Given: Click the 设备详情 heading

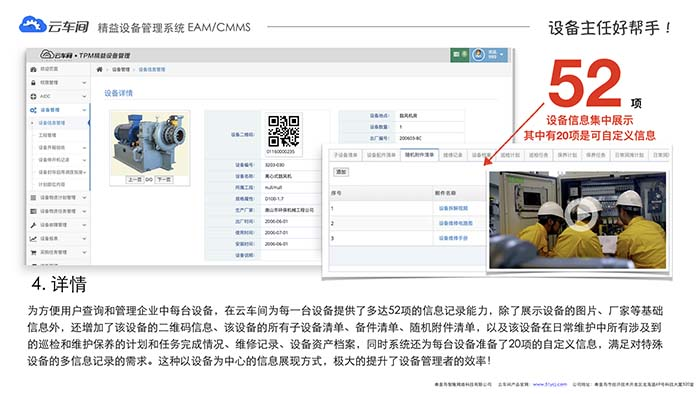Looking at the screenshot, I should (118, 93).
